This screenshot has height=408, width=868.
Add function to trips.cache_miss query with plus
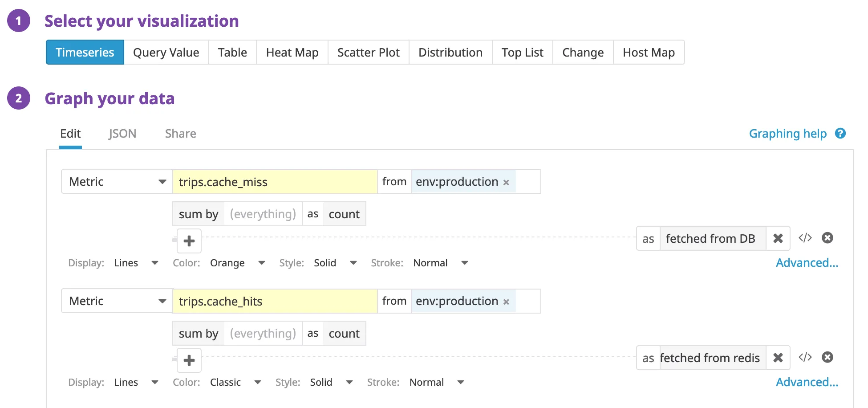(189, 241)
